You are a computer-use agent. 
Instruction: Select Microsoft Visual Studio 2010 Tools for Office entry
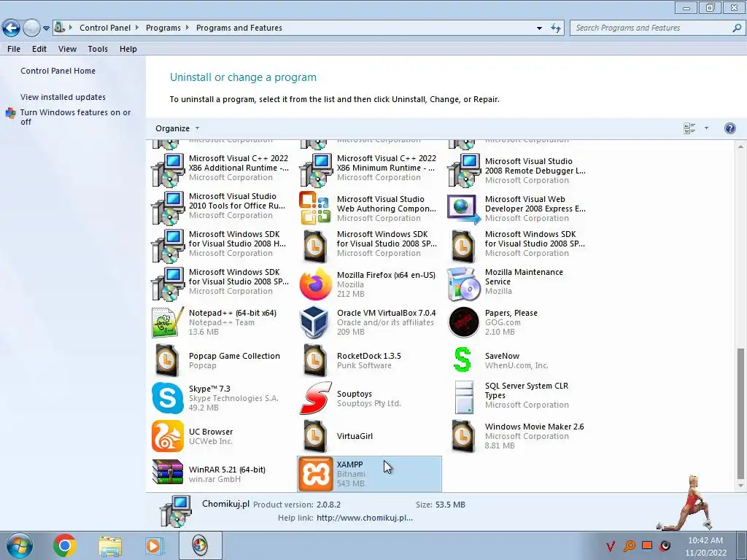(x=220, y=208)
